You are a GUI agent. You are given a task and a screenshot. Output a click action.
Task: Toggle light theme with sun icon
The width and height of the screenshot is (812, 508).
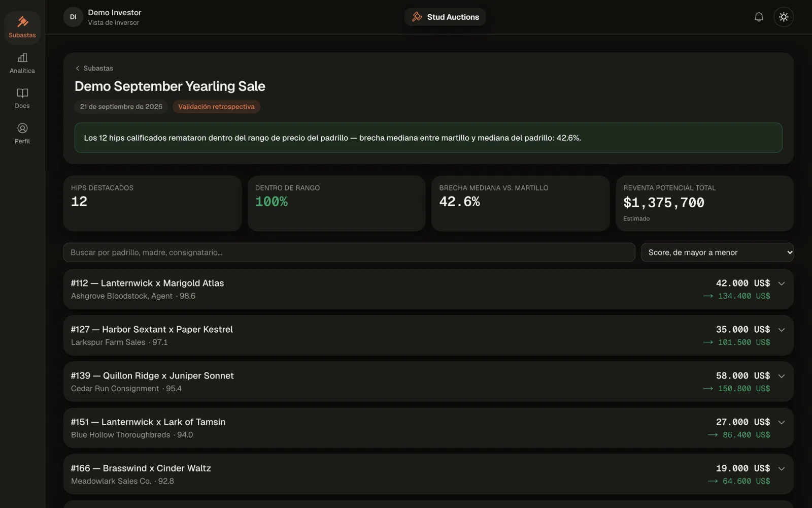(x=784, y=17)
